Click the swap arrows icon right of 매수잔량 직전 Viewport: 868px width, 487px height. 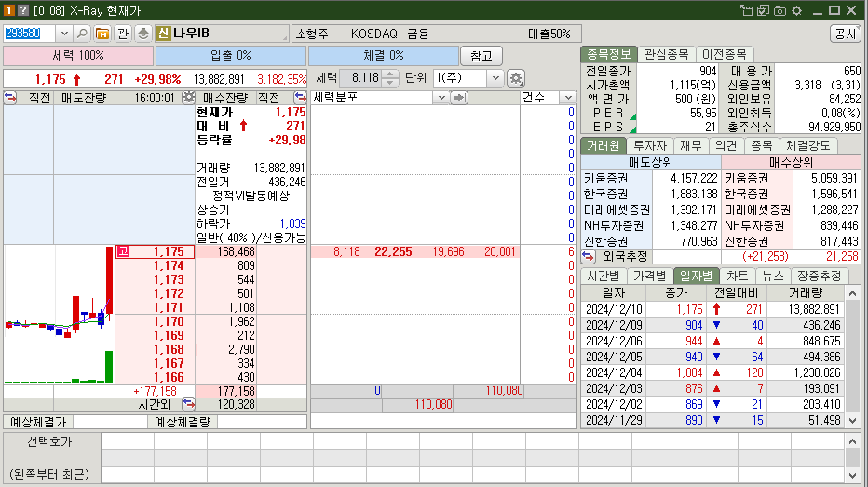(x=300, y=98)
